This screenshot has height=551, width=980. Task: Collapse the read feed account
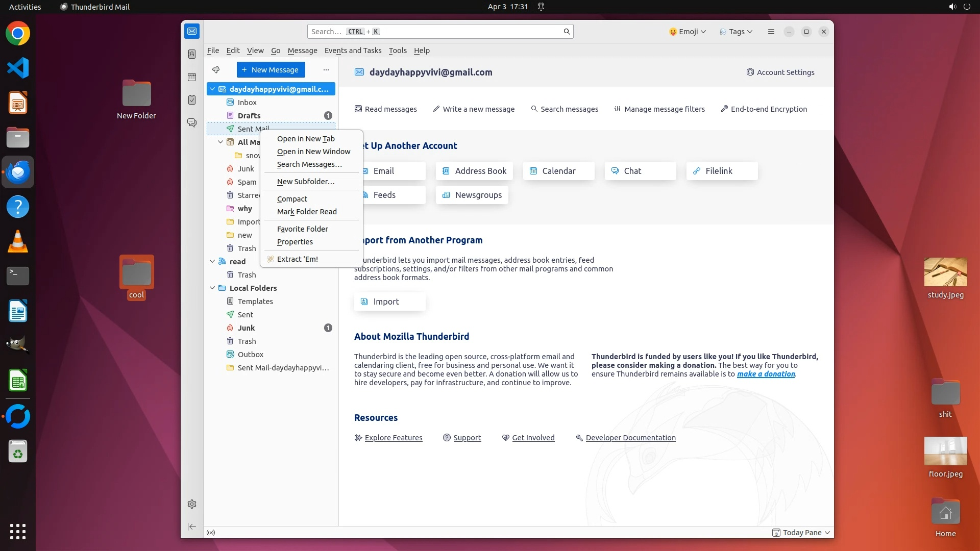pyautogui.click(x=212, y=262)
